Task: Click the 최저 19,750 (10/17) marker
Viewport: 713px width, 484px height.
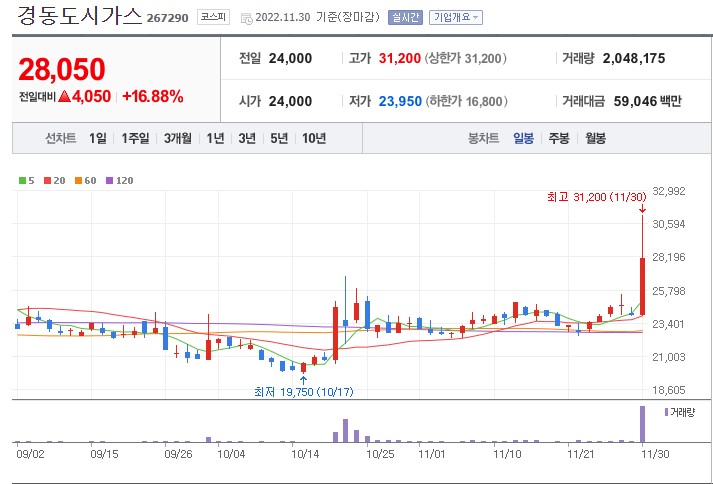Action: pyautogui.click(x=304, y=392)
